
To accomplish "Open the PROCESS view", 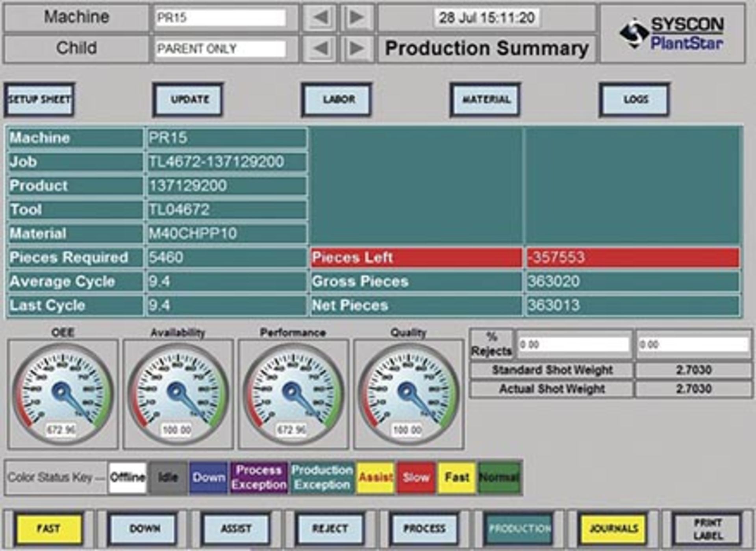I will [425, 529].
